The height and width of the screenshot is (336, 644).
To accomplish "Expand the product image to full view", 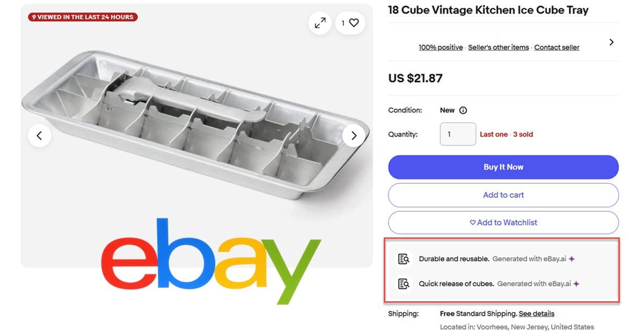I will tap(320, 23).
